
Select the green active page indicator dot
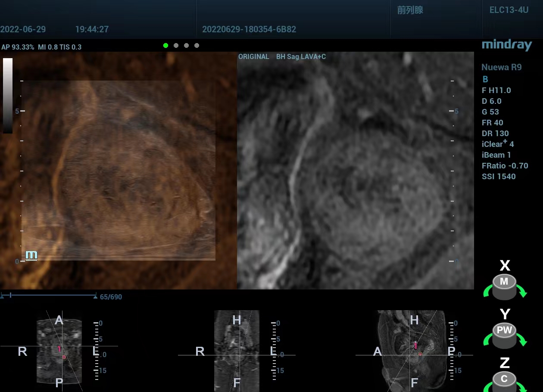165,46
